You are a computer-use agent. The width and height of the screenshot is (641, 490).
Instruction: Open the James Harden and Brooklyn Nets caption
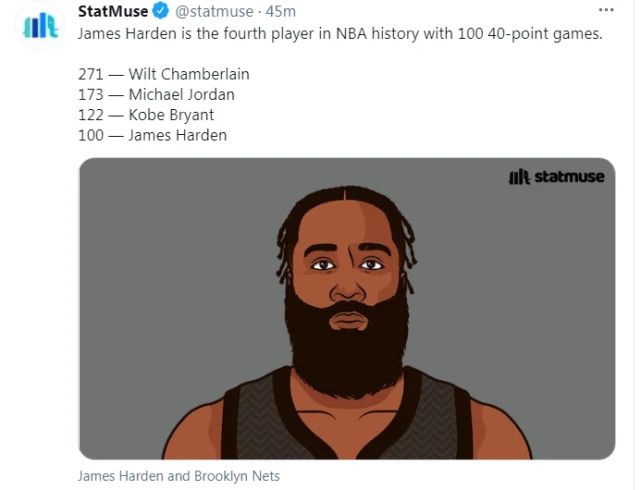(179, 477)
